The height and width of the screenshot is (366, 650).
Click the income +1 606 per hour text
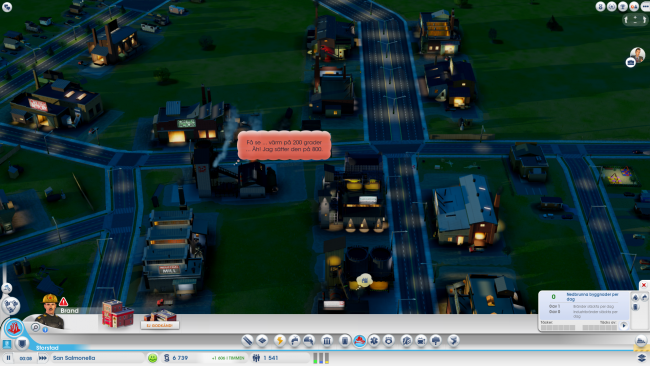(x=228, y=358)
